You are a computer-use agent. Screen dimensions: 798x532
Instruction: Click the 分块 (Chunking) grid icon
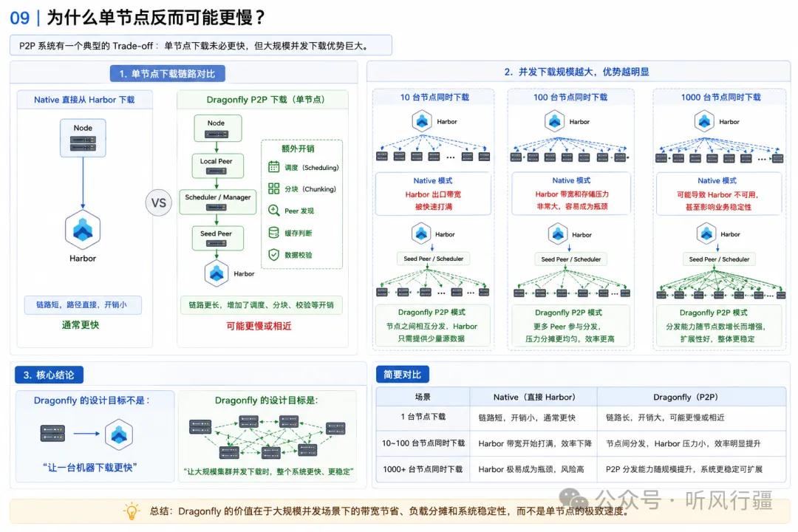coord(274,189)
